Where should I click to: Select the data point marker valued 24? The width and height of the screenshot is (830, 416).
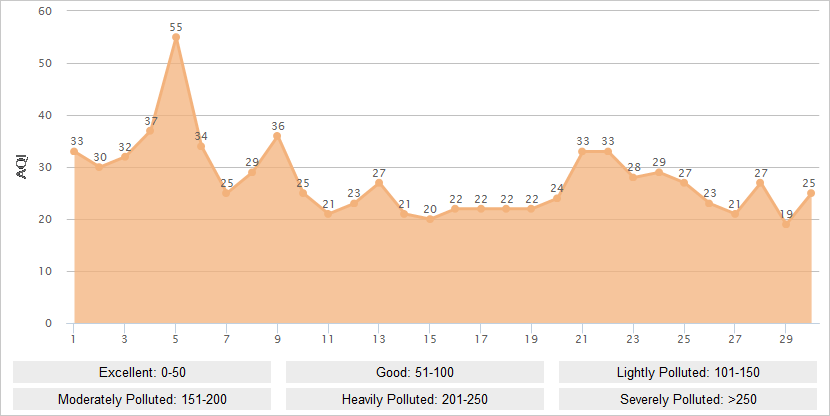click(x=557, y=198)
